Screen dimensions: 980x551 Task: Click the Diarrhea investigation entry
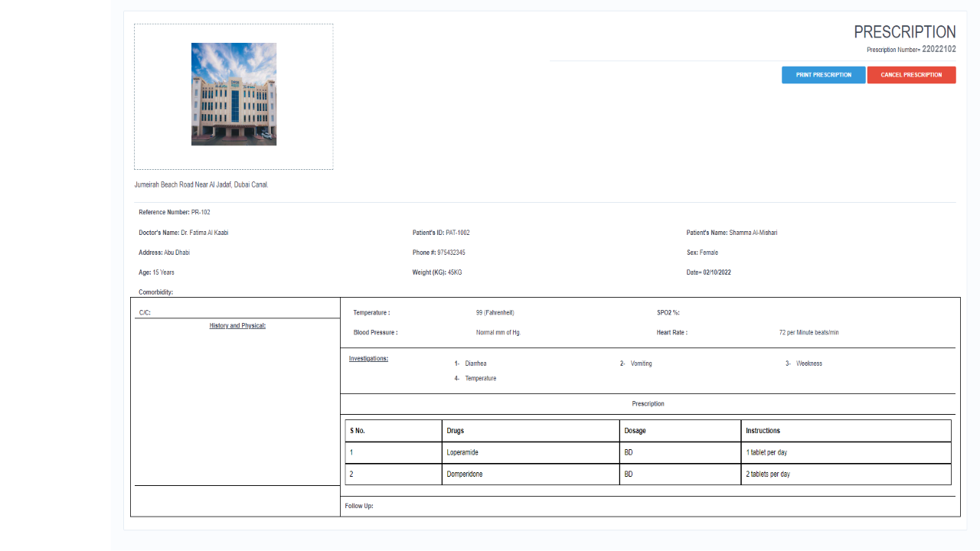pos(476,363)
